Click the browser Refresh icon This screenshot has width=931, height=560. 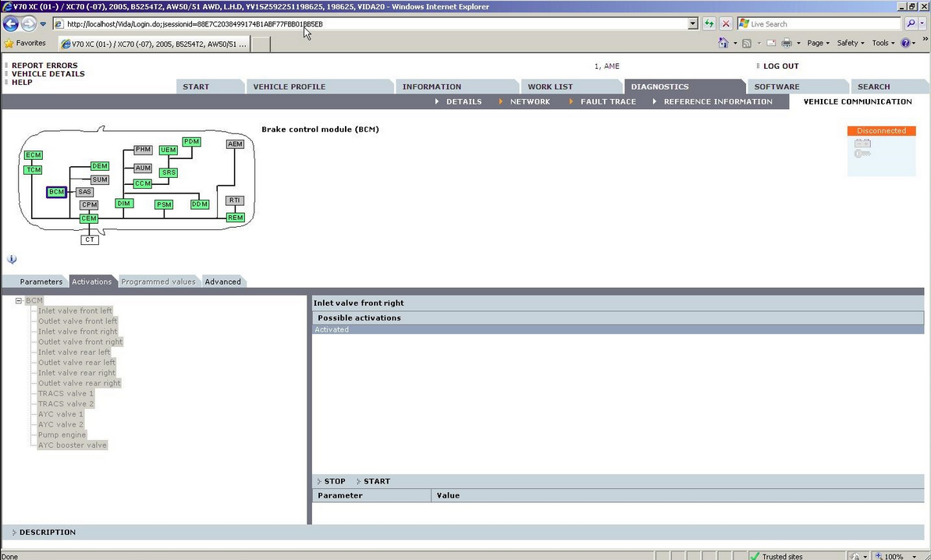click(709, 24)
